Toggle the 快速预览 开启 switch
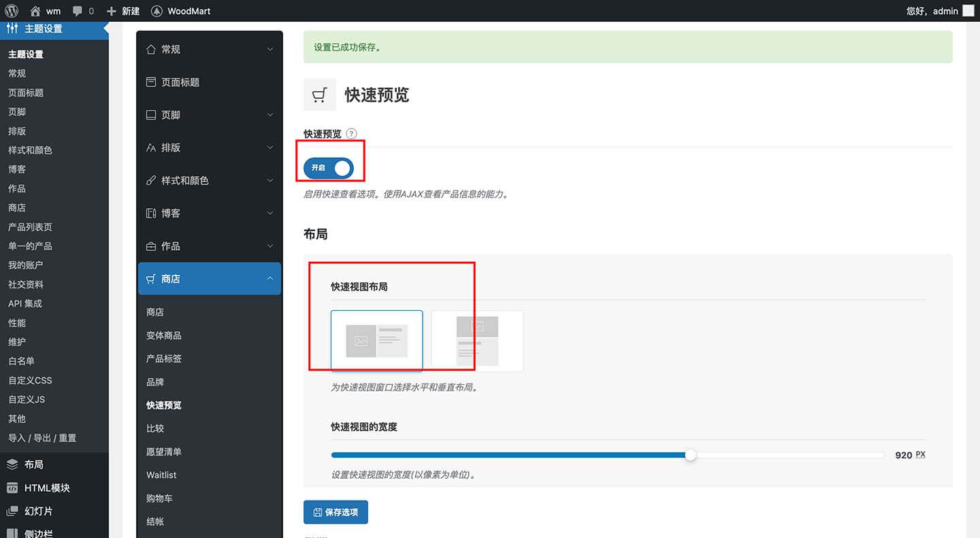 pyautogui.click(x=329, y=167)
